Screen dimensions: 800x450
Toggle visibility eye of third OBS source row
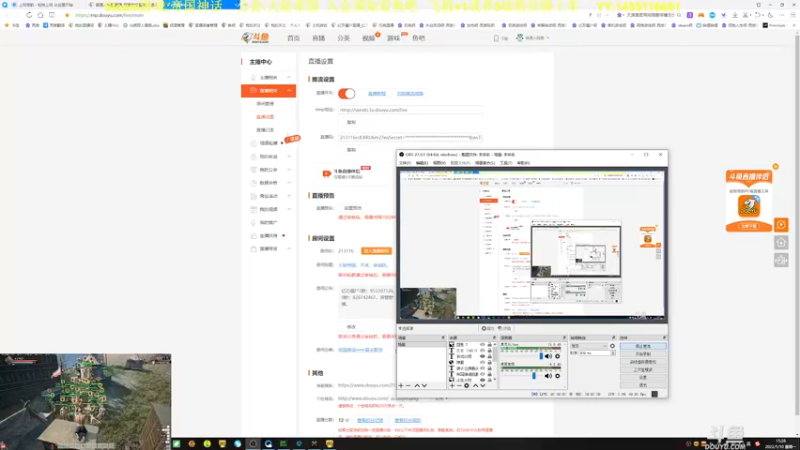point(483,357)
